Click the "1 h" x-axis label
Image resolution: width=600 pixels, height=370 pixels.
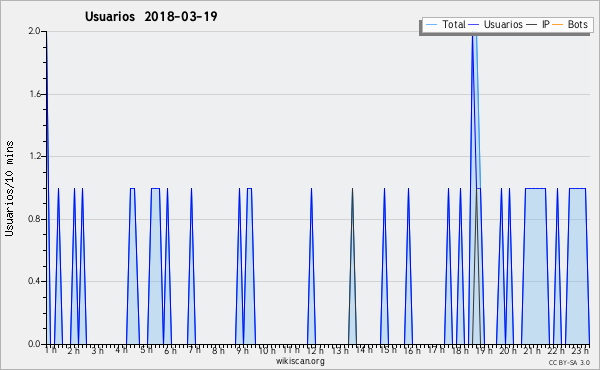(x=51, y=350)
